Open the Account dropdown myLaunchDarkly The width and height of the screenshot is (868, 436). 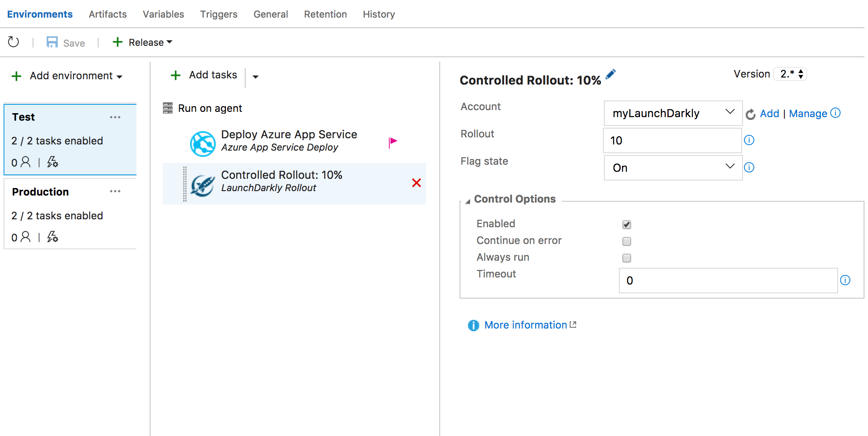673,113
